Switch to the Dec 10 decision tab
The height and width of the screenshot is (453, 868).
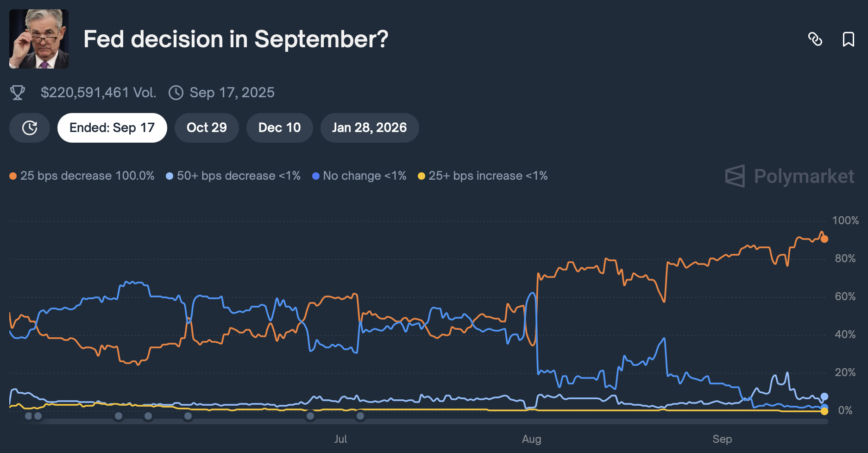click(279, 127)
